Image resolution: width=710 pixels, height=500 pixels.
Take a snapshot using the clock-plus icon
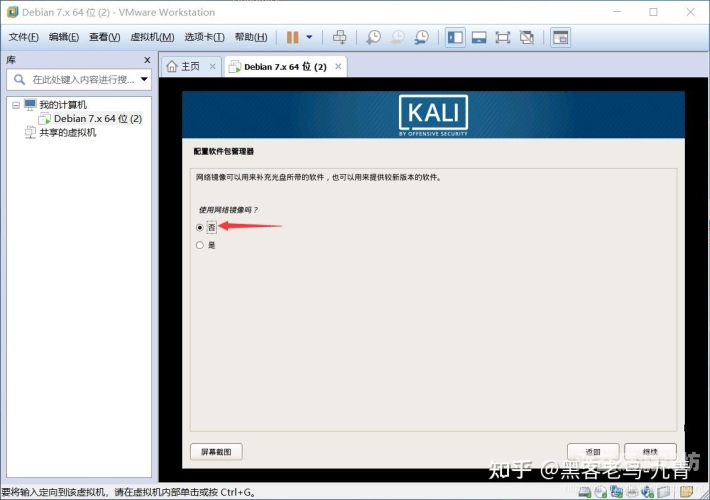(x=374, y=37)
